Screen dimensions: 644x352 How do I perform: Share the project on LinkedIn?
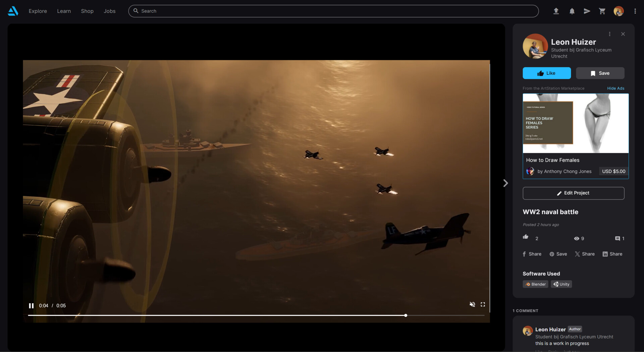[612, 254]
